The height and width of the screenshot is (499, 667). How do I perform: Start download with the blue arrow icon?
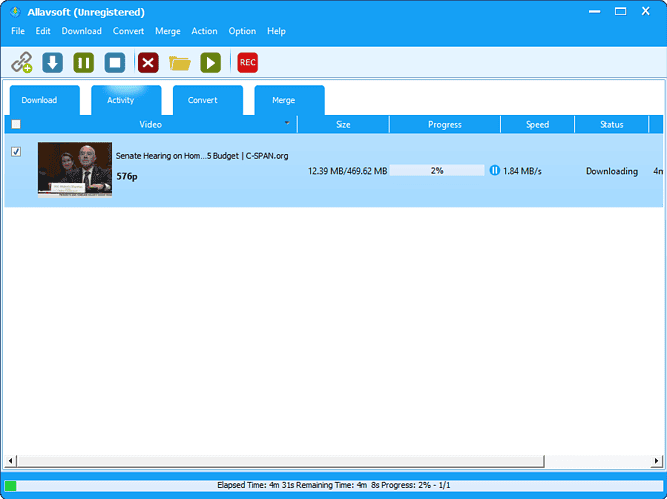pyautogui.click(x=52, y=63)
